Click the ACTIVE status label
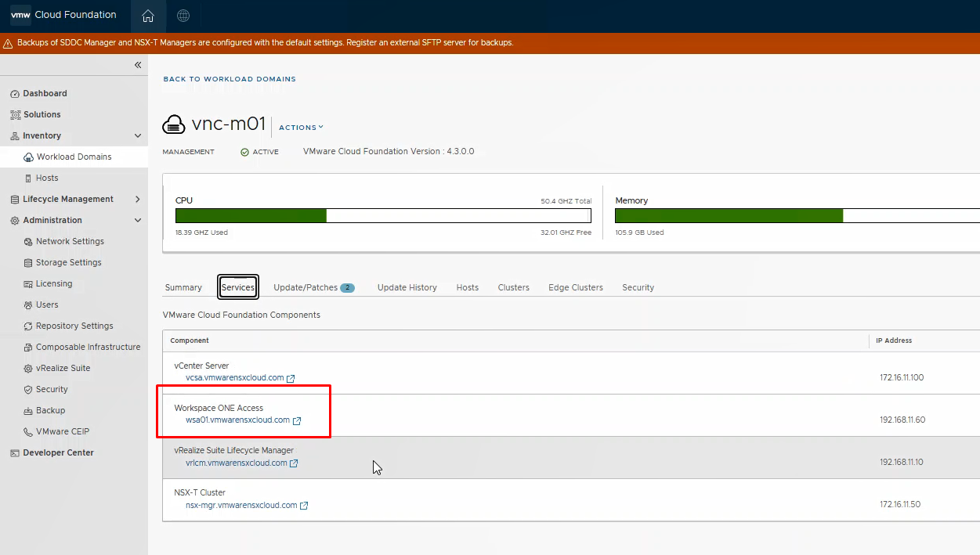The width and height of the screenshot is (980, 555). pyautogui.click(x=266, y=152)
